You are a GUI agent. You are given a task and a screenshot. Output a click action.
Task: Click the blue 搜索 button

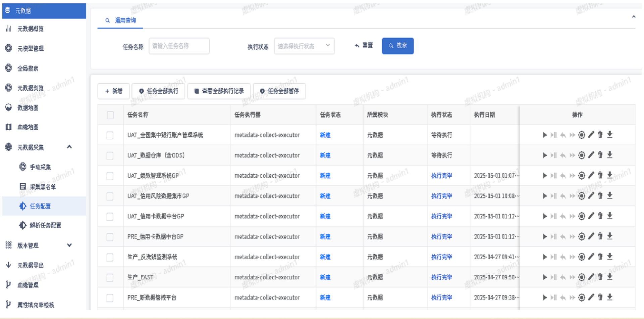(397, 46)
